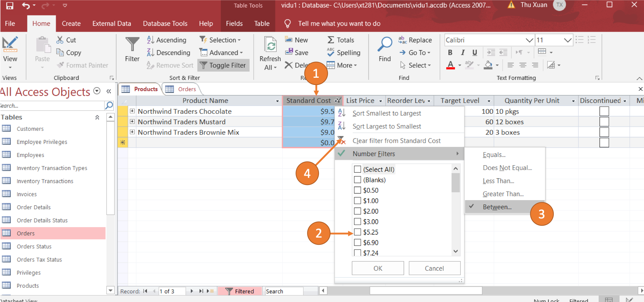Check the (Select All) checkbox
The height and width of the screenshot is (302, 644).
tap(358, 169)
